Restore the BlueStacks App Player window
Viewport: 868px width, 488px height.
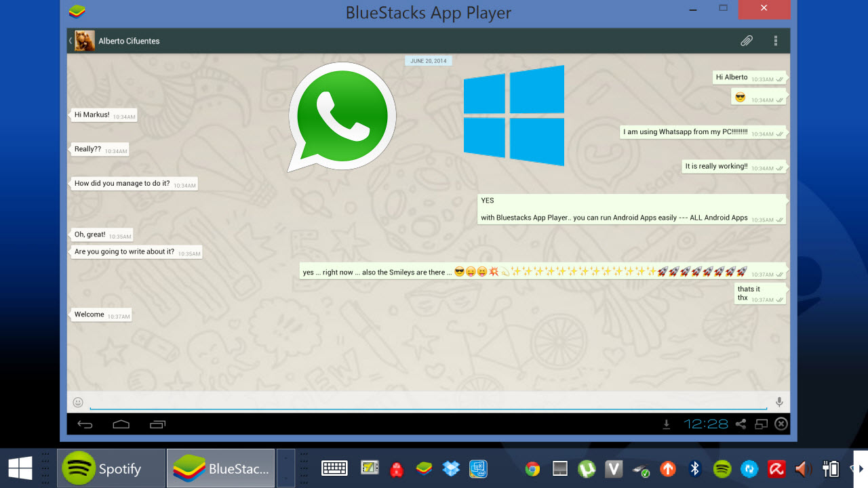723,9
